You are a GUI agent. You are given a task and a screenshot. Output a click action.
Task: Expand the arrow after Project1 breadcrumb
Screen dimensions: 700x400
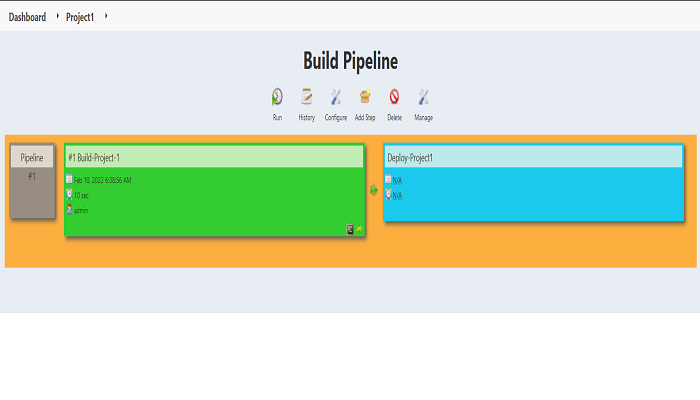pos(106,16)
